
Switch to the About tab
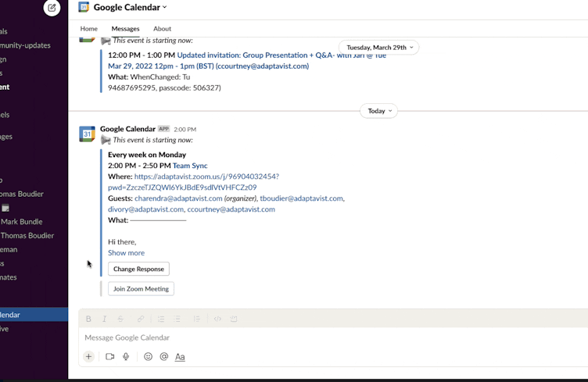pos(162,28)
